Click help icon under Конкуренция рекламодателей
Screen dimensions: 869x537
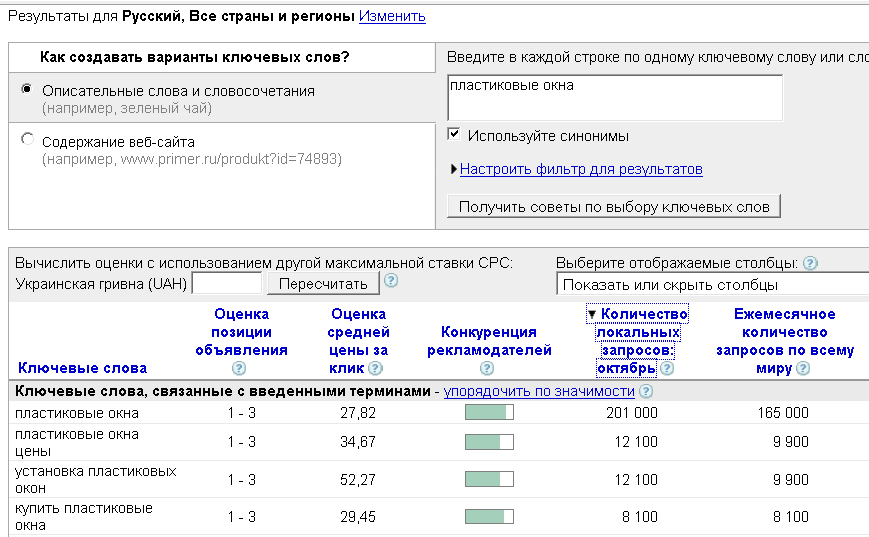488,369
